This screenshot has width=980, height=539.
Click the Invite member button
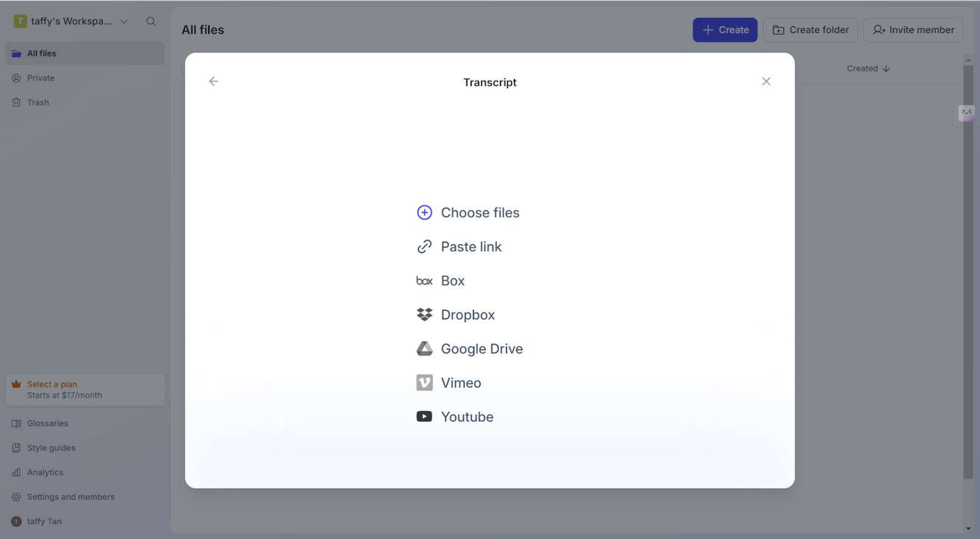point(913,30)
